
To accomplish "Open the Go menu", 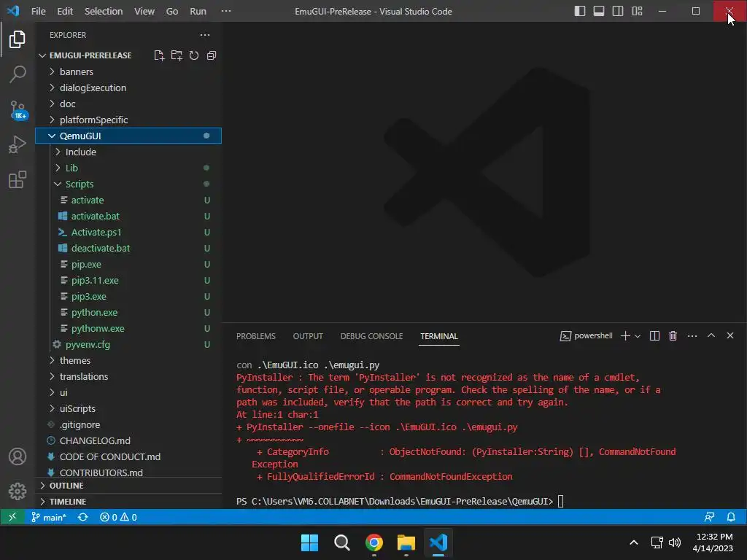I will point(172,11).
